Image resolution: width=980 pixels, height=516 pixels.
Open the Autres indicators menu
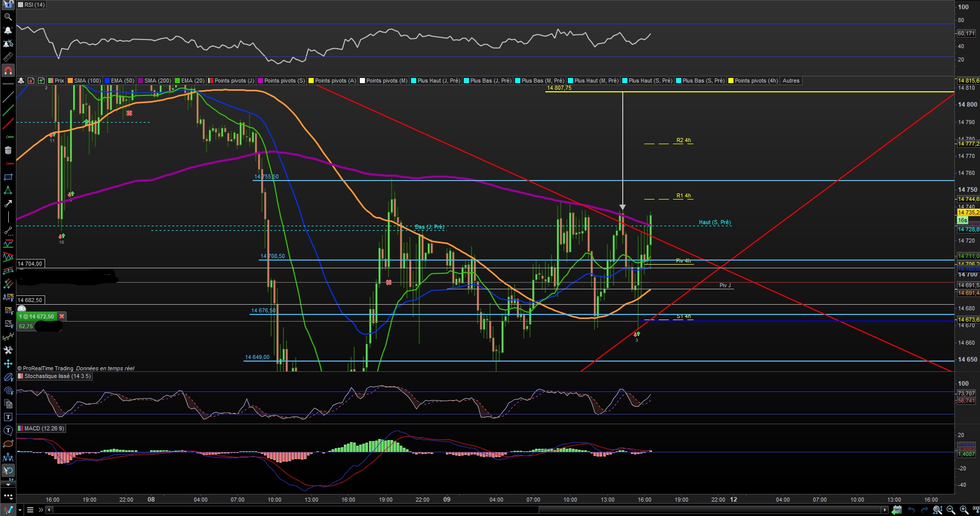[x=791, y=81]
